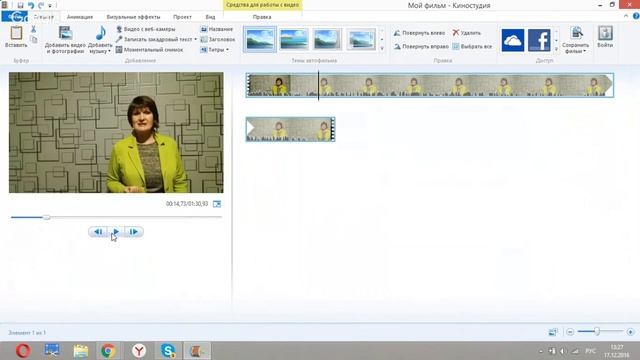This screenshot has width=640, height=360.
Task: Click the Удалить red X button
Action: pos(467,33)
